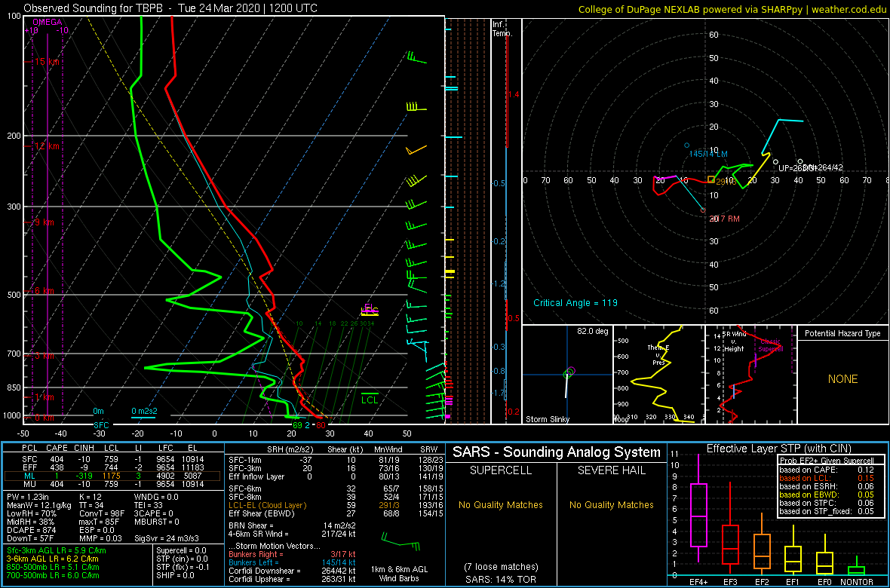
Task: Click the green LCL marker on skew-T
Action: (370, 397)
